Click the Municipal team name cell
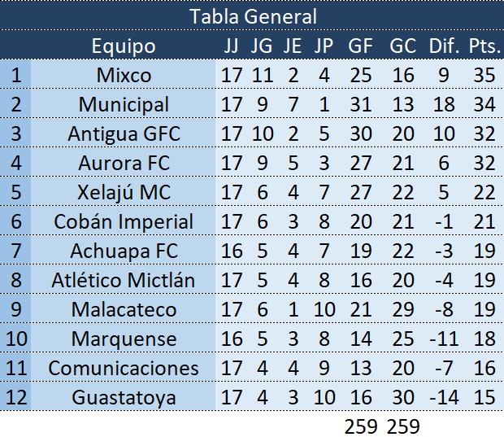504x437 pixels. (124, 105)
